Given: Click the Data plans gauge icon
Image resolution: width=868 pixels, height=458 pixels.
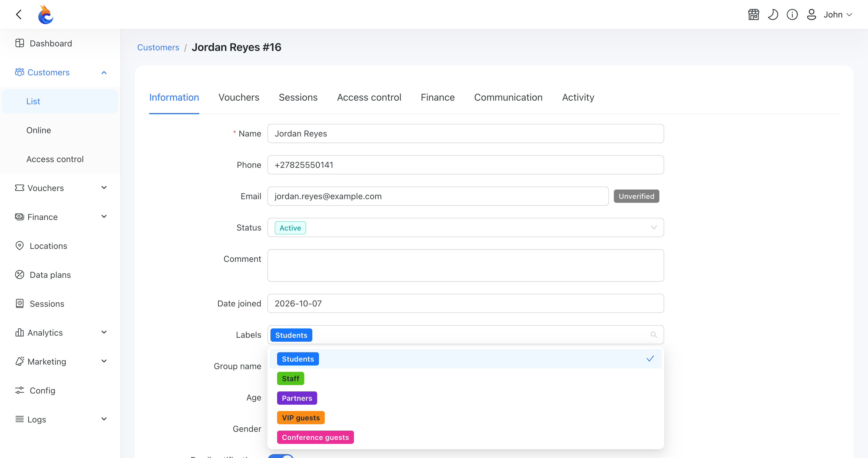Looking at the screenshot, I should click(x=20, y=274).
